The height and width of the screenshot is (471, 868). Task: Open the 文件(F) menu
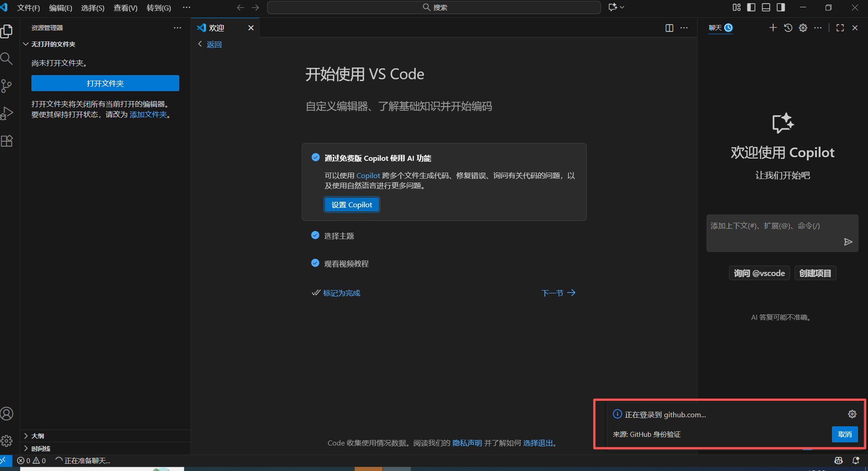tap(28, 8)
